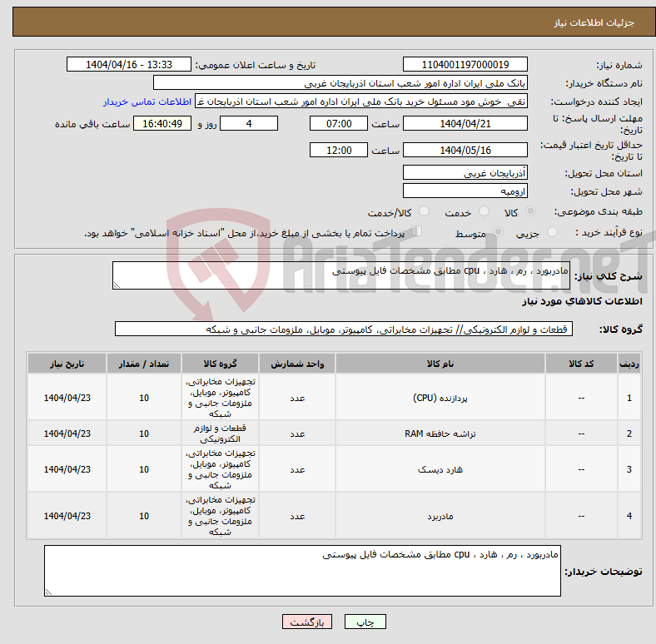Click the بازگشت back button
This screenshot has width=656, height=644.
point(307,622)
